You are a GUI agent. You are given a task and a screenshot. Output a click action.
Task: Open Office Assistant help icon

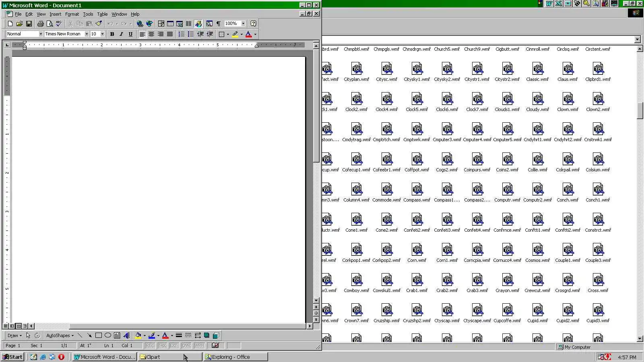tap(253, 24)
